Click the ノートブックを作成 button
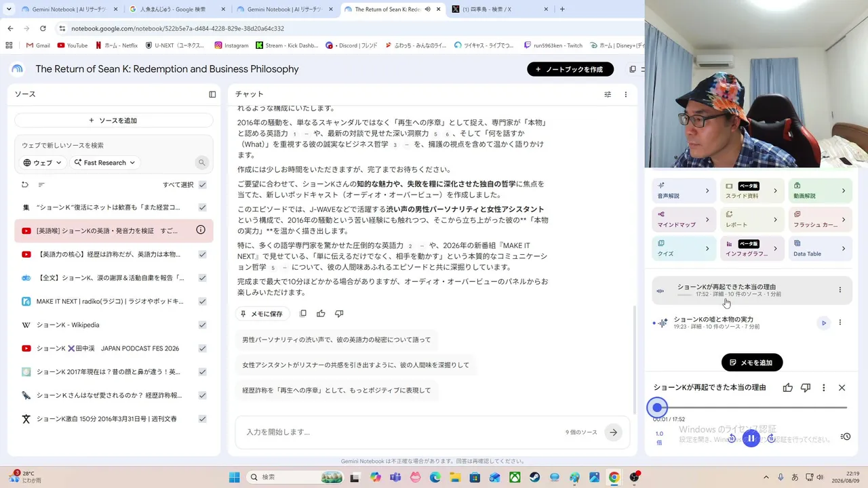The image size is (868, 488). click(x=570, y=69)
